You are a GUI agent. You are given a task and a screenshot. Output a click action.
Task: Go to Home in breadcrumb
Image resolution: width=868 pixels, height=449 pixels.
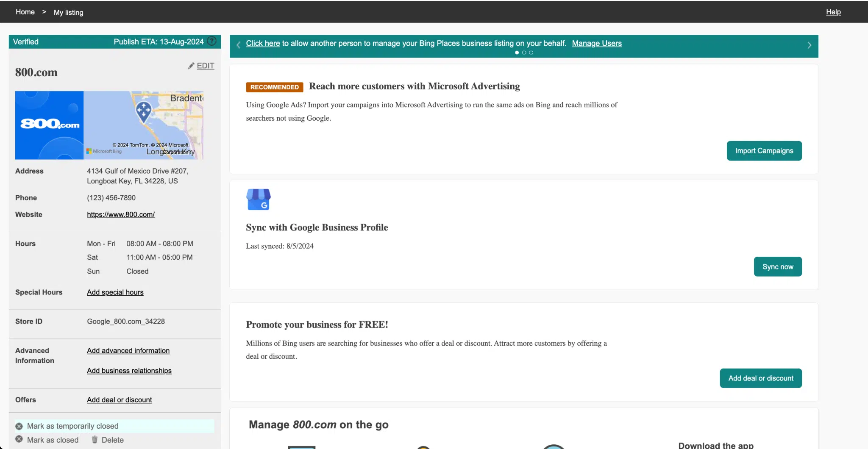(x=25, y=12)
